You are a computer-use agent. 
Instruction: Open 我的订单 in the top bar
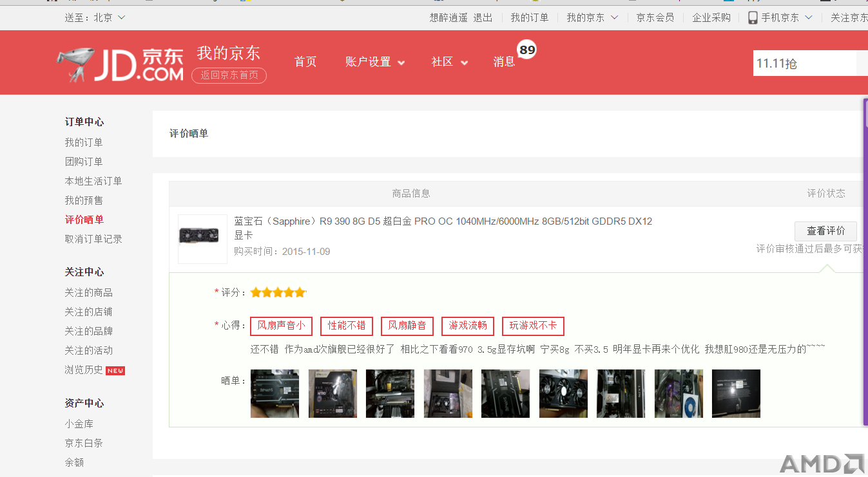(x=530, y=17)
